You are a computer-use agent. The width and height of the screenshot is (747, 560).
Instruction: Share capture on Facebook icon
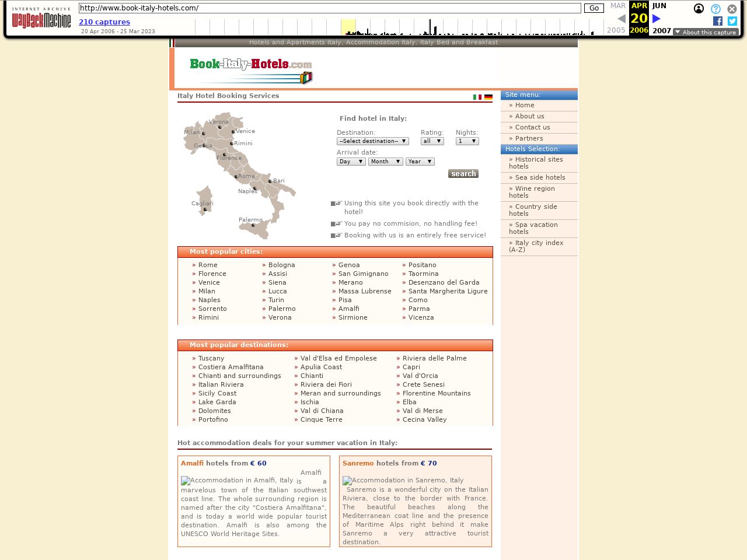717,21
